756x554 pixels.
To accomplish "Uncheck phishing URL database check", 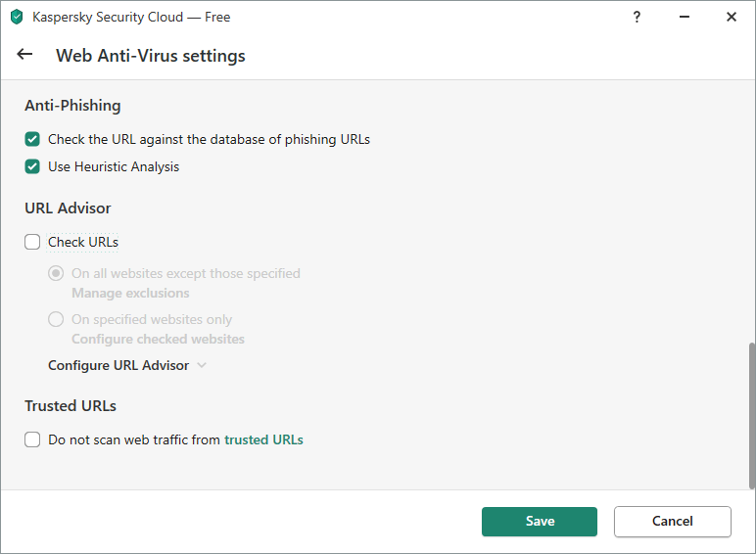I will (x=32, y=139).
